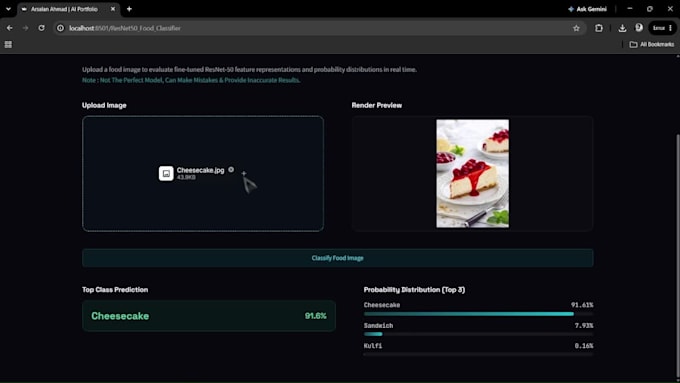The height and width of the screenshot is (383, 680).
Task: Go back to the previous page
Action: pos(10,28)
